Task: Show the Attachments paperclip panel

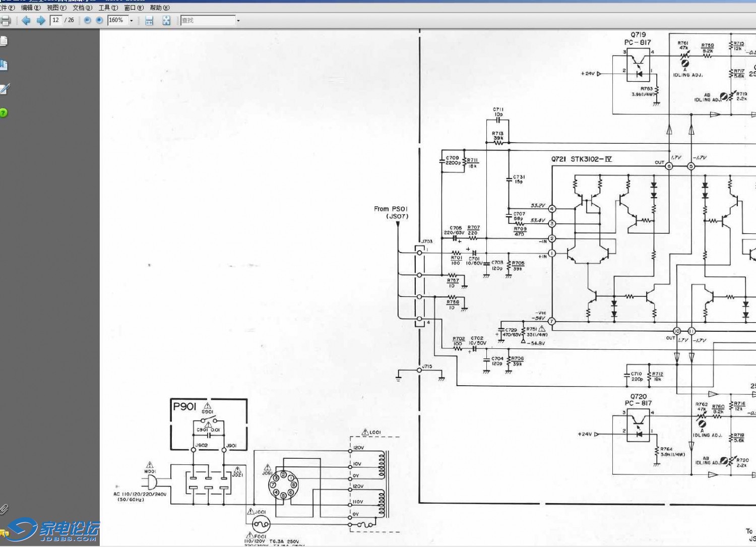Action: (4, 509)
